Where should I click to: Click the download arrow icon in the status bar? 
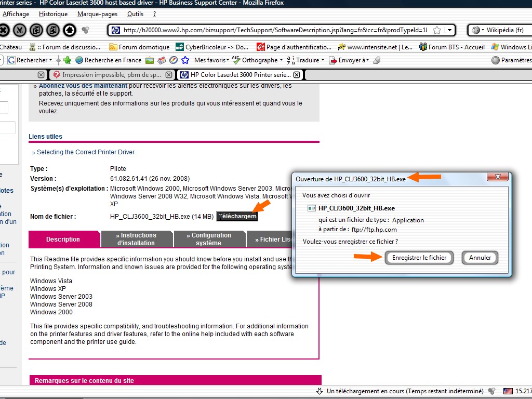pyautogui.click(x=320, y=391)
